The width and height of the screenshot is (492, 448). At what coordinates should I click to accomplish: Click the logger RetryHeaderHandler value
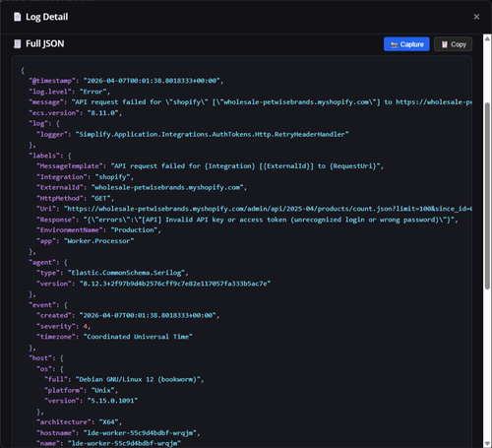(x=213, y=134)
